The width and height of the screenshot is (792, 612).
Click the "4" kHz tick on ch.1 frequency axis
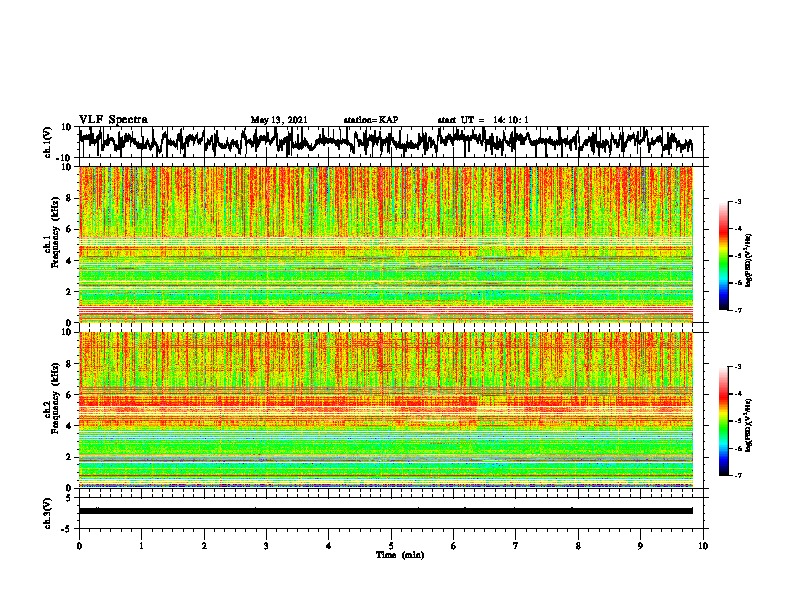tap(70, 261)
